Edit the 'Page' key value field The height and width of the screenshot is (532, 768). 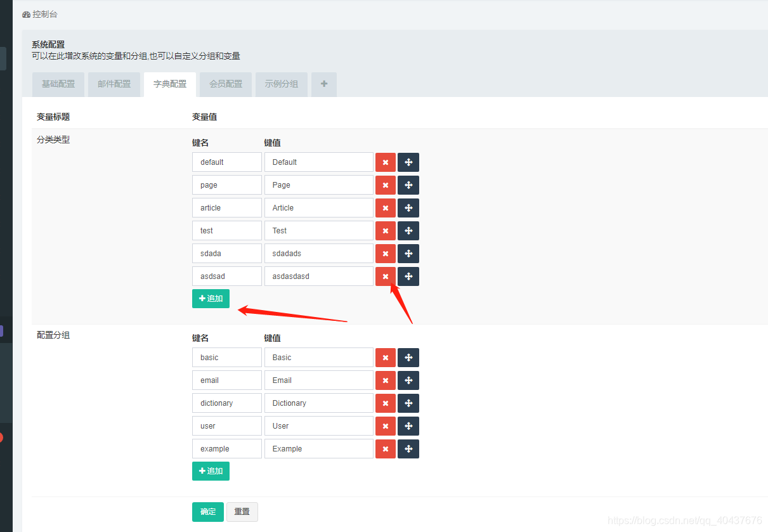pyautogui.click(x=319, y=185)
